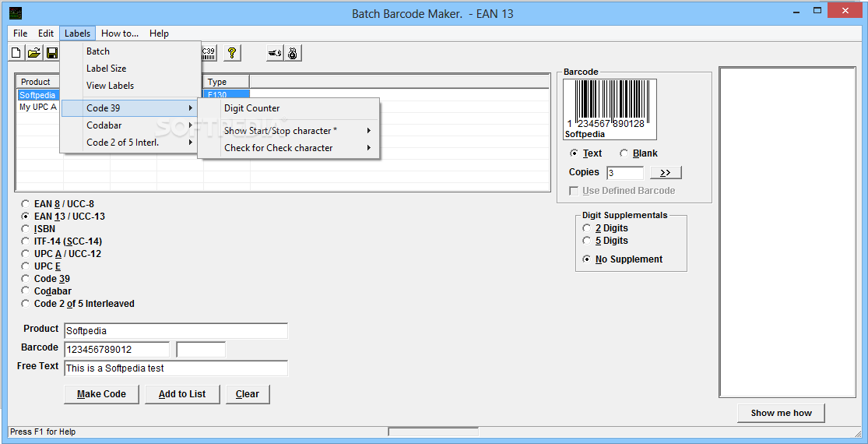
Task: Click the Clear button
Action: click(248, 394)
